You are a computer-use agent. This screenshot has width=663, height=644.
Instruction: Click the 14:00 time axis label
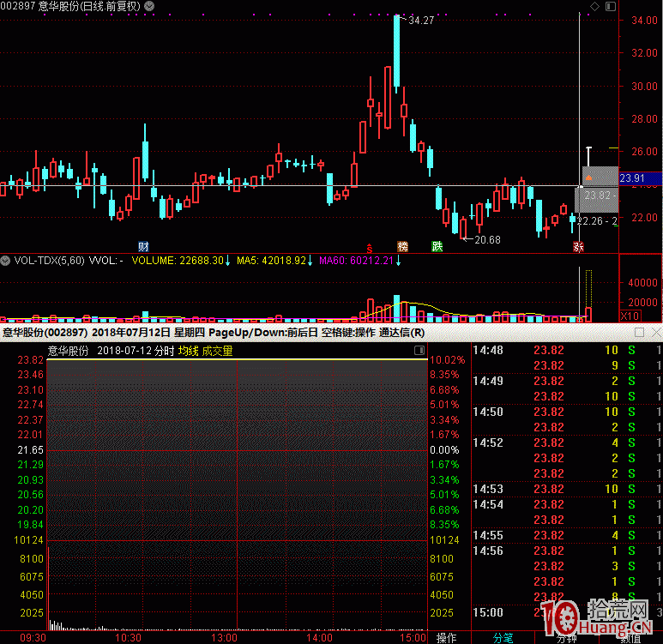319,638
